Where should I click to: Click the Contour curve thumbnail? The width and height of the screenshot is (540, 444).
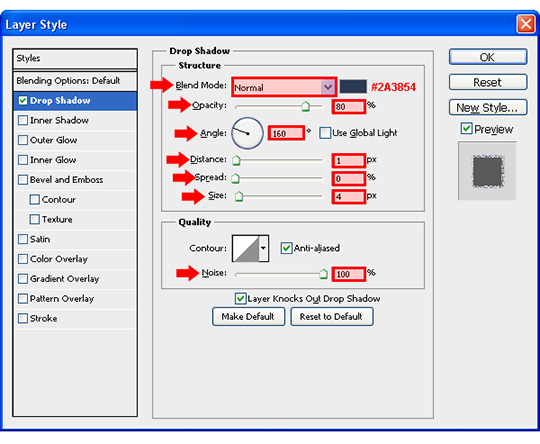pyautogui.click(x=246, y=248)
